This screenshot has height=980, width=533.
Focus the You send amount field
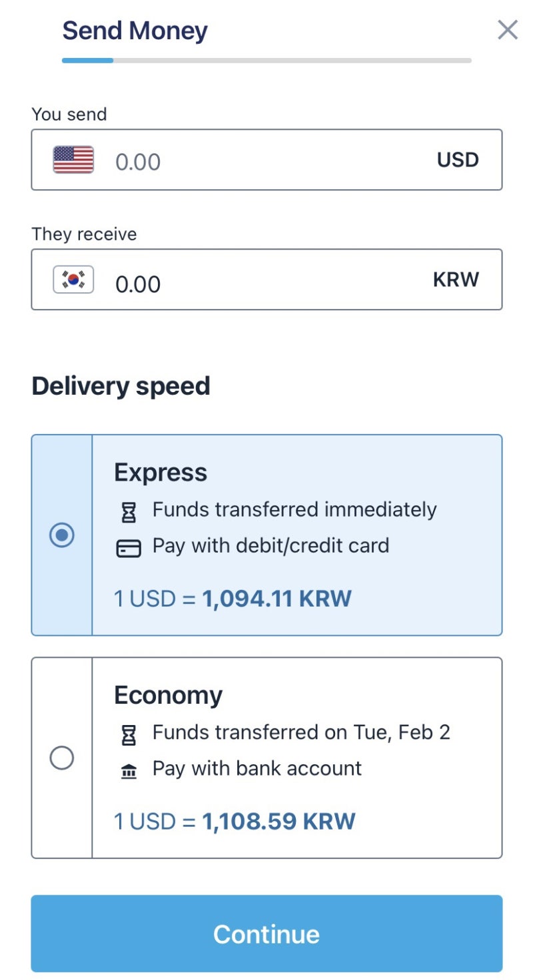266,161
